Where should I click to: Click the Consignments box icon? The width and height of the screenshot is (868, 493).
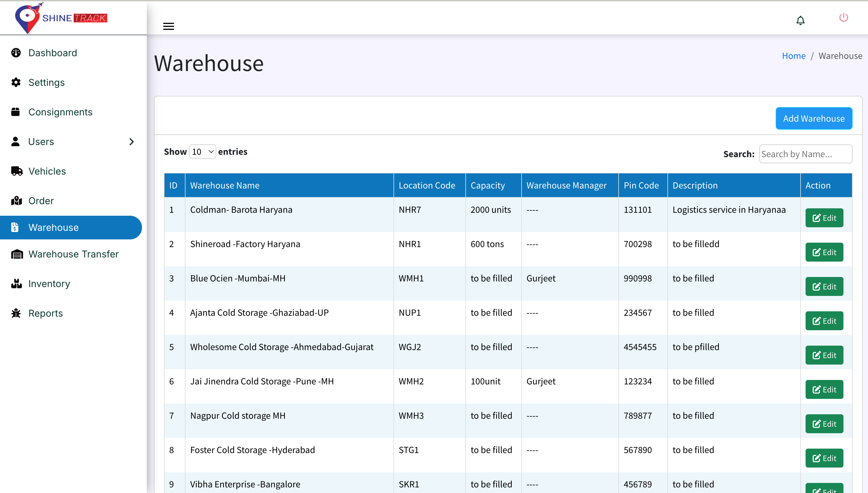point(16,112)
